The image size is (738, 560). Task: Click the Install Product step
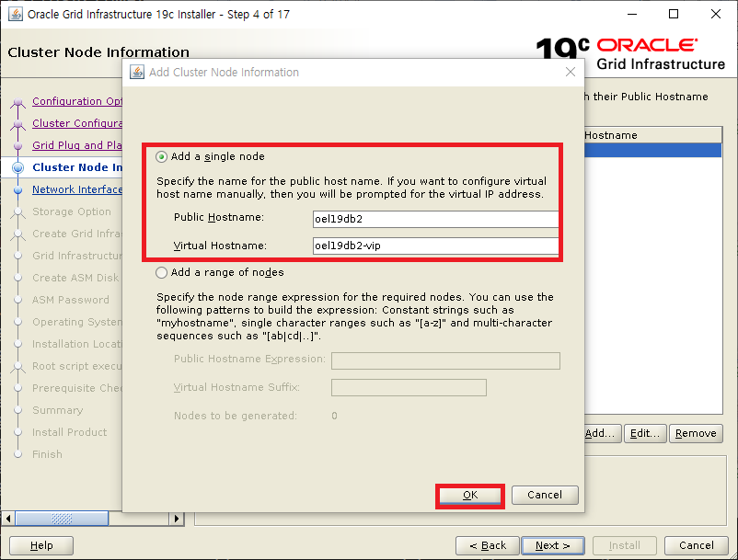coord(69,432)
